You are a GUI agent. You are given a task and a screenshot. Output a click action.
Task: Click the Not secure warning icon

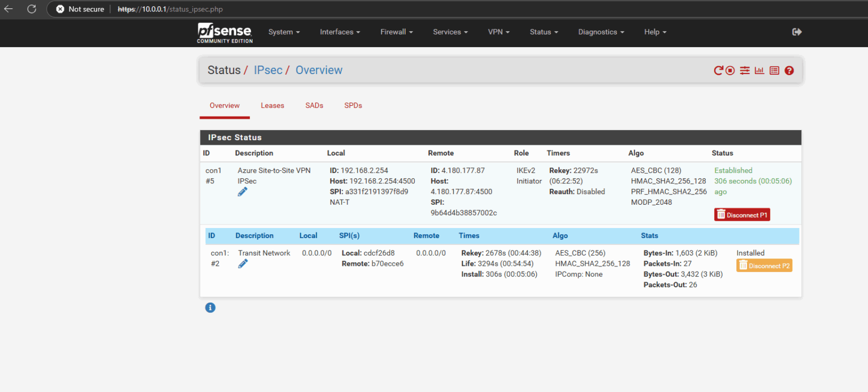tap(60, 8)
